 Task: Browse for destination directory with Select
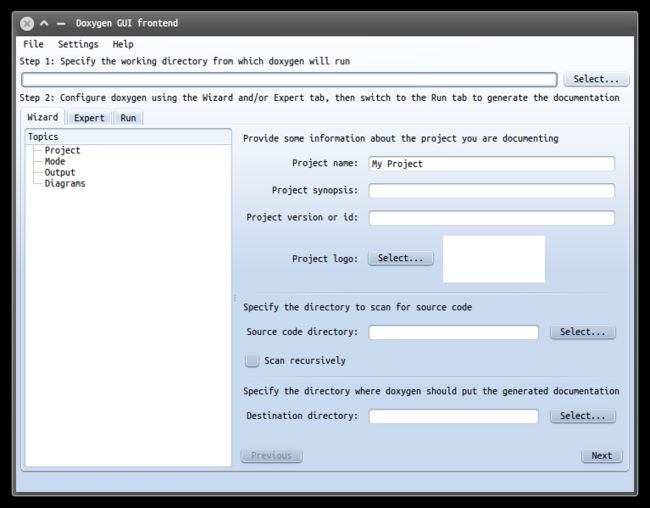pos(582,416)
